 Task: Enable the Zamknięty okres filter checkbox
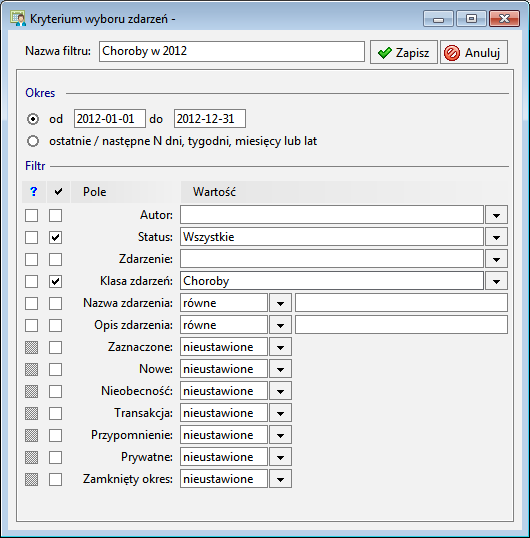(x=56, y=479)
